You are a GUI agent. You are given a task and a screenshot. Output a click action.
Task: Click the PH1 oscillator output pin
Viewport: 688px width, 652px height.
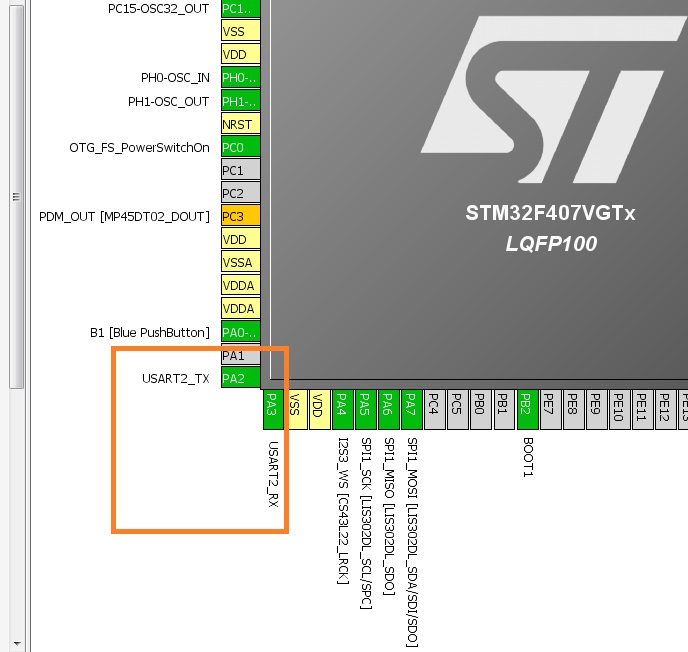pos(240,100)
